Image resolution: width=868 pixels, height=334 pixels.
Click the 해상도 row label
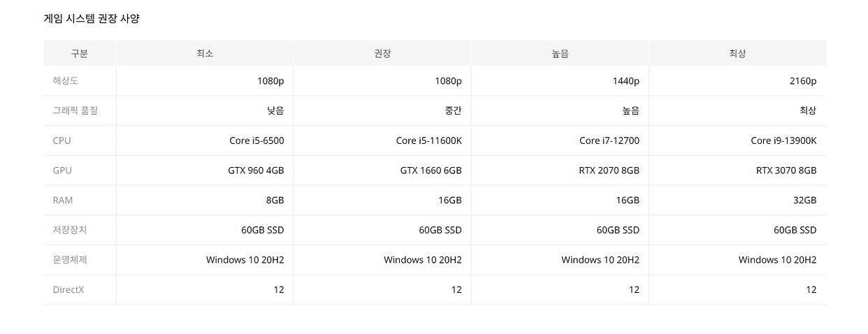[x=65, y=81]
